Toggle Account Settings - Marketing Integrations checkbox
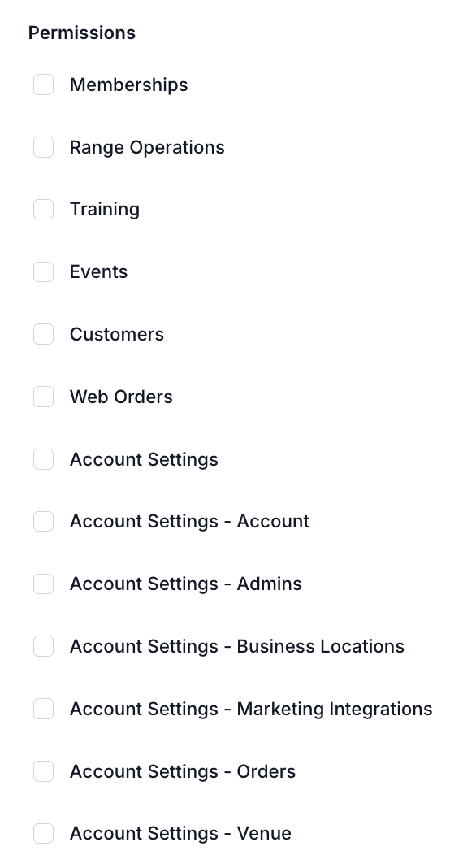Image resolution: width=463 pixels, height=868 pixels. click(x=43, y=710)
